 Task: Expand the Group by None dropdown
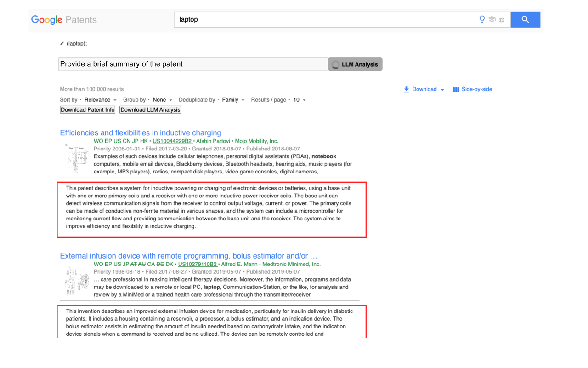point(163,100)
